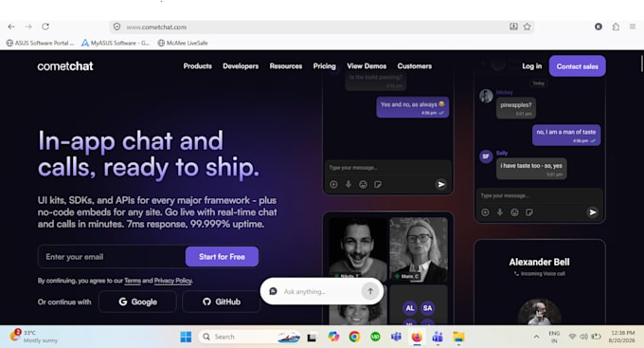Click the Contact sales button

pyautogui.click(x=577, y=66)
